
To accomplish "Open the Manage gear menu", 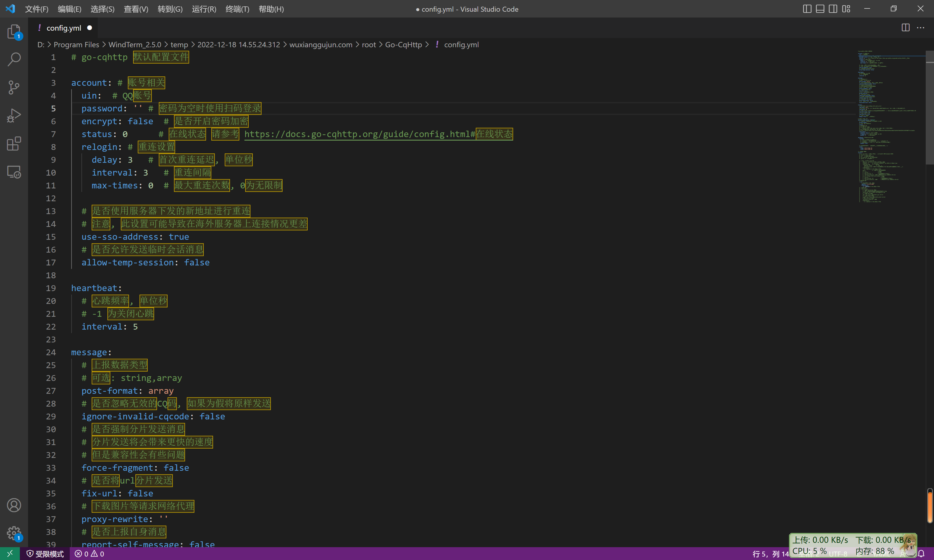I will (14, 533).
